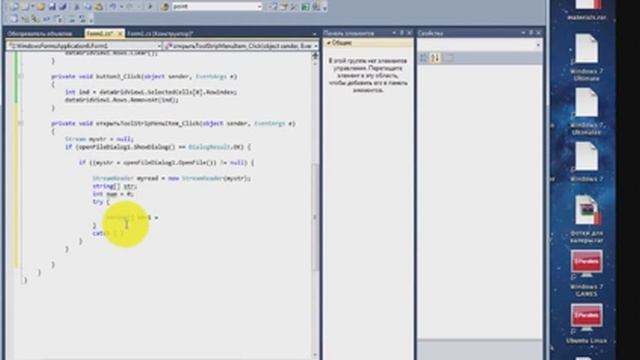Click the New Project toolbar icon
The image size is (640, 360).
(x=14, y=7)
